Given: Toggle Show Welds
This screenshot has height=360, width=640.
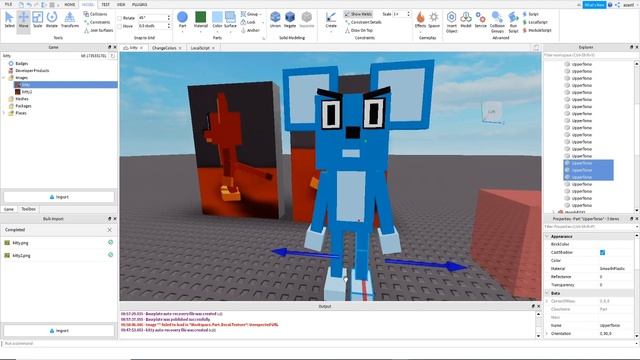Looking at the screenshot, I should (358, 14).
